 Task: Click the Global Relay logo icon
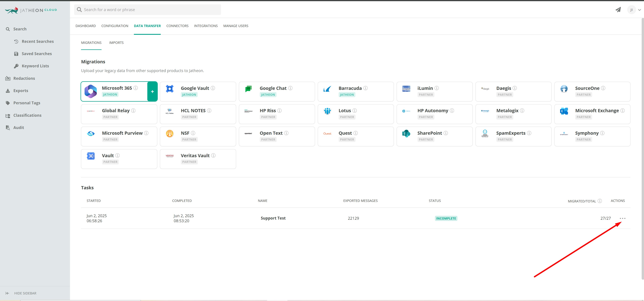coord(91,111)
